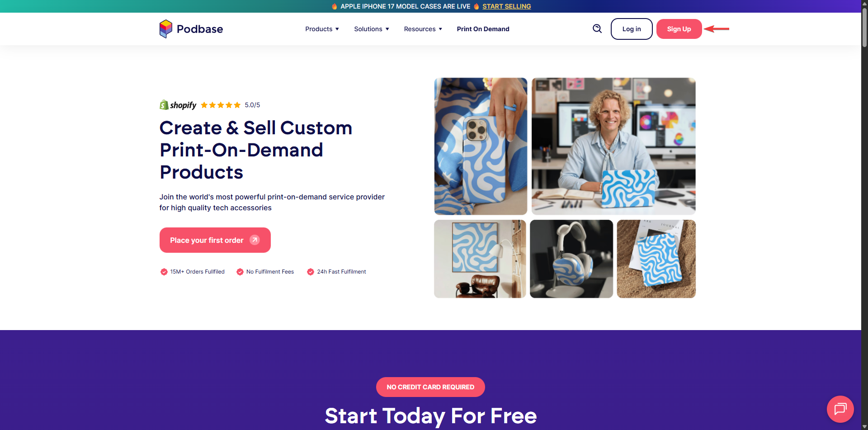Click the 24h Fast Fulfilment check icon
The height and width of the screenshot is (430, 868).
point(311,272)
